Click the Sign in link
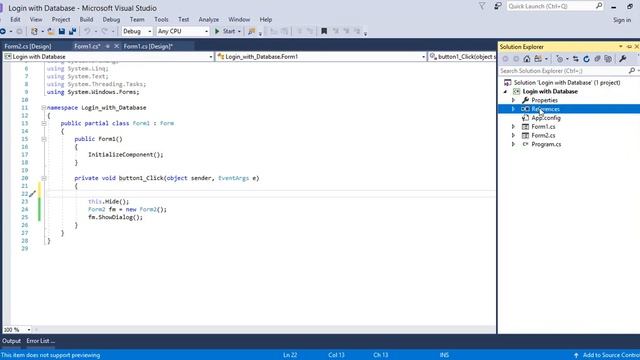Viewport: 640px width, 360px height. coord(622,20)
